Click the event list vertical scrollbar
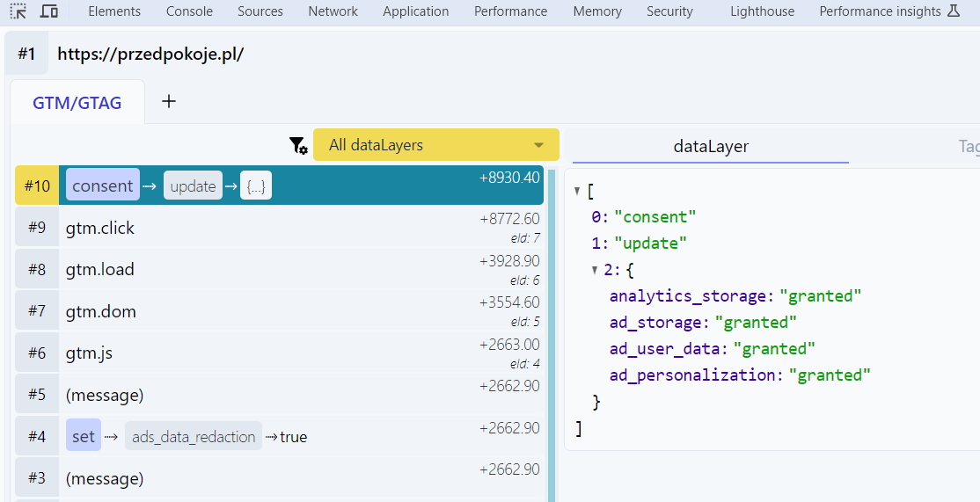The image size is (980, 502). click(552, 334)
